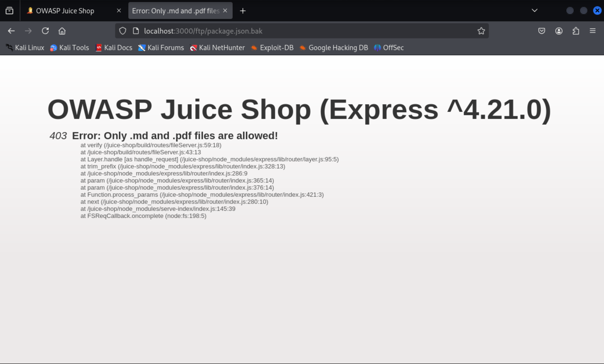Toggle the bookmark star for this page
604x364 pixels.
click(x=481, y=31)
